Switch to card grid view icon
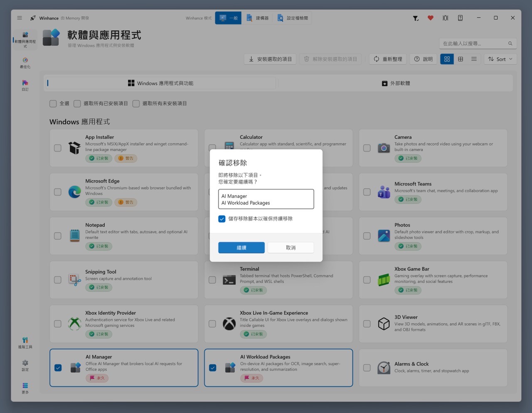 [x=447, y=59]
